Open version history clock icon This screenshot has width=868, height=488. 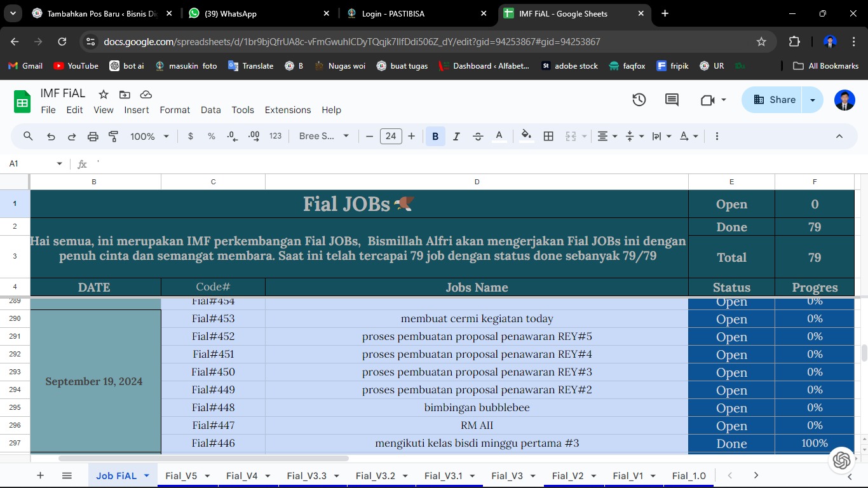click(639, 100)
